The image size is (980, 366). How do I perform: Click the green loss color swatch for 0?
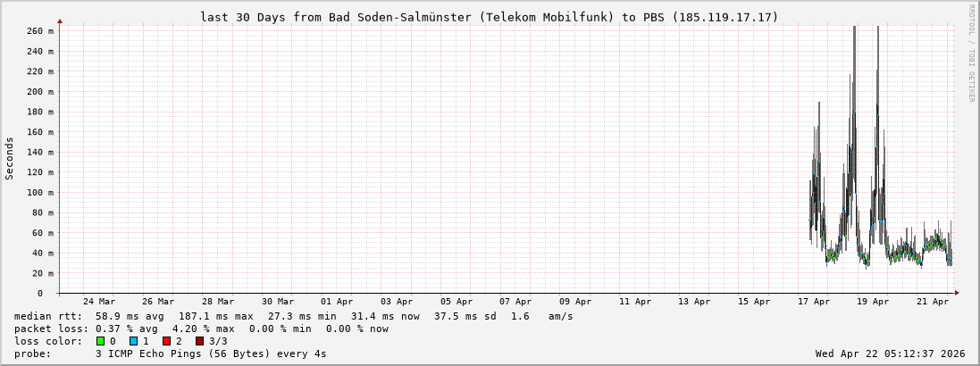pyautogui.click(x=100, y=341)
